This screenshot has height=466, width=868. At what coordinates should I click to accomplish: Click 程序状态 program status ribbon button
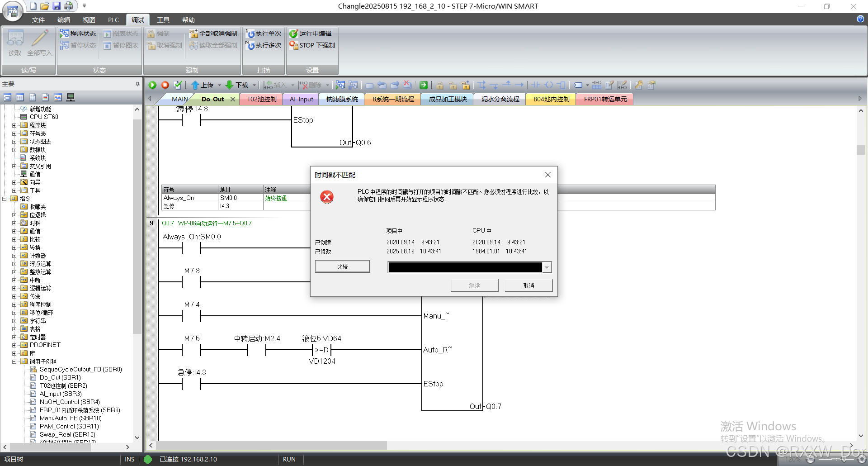(78, 33)
